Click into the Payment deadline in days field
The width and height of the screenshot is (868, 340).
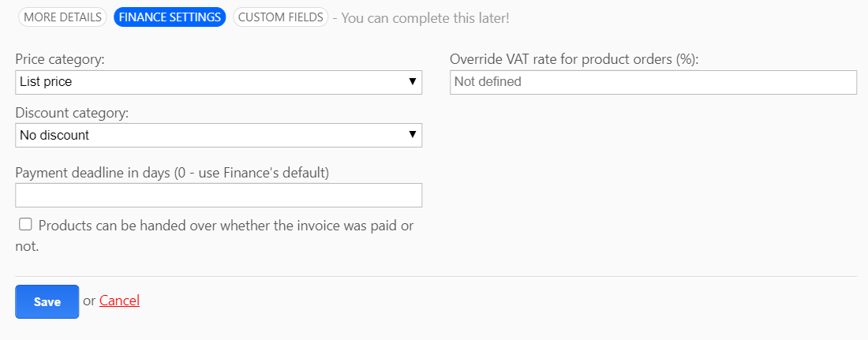tap(219, 196)
